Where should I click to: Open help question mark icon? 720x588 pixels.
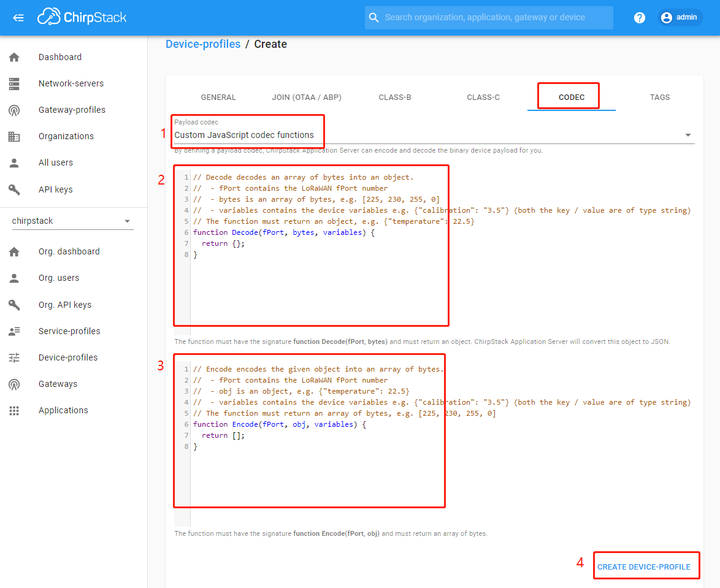[x=639, y=17]
